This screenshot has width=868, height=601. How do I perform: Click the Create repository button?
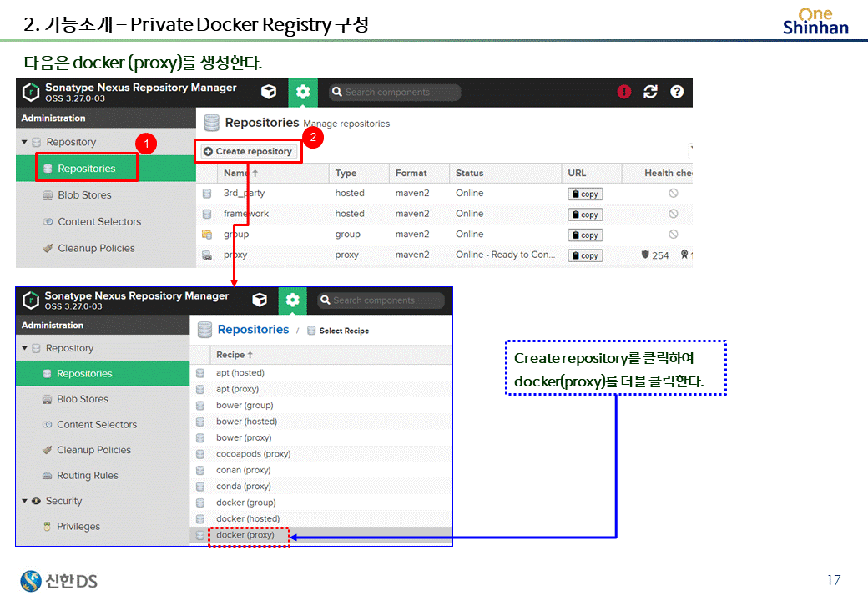pyautogui.click(x=247, y=152)
